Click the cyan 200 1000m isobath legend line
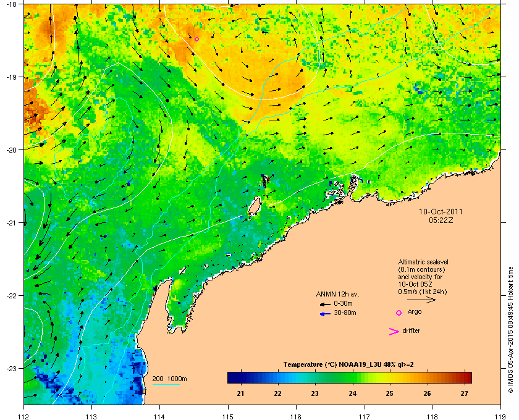Viewport: 519px width, 420px height. (166, 384)
